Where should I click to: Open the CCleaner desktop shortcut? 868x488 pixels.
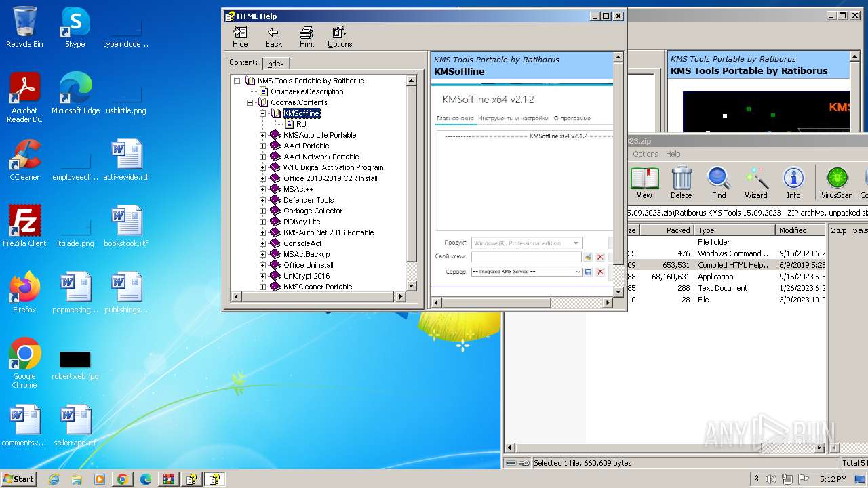[24, 160]
